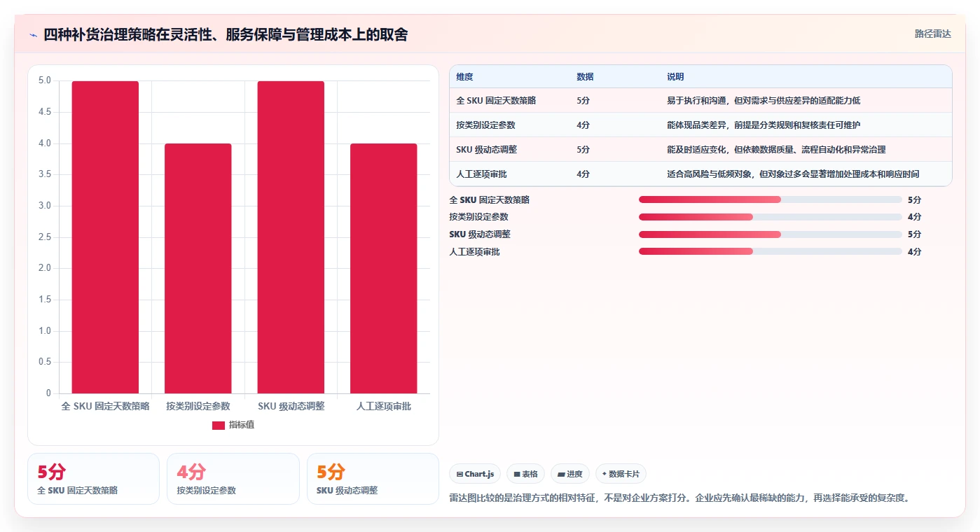Click the 说明 column header
The height and width of the screenshot is (532, 980).
pos(675,77)
